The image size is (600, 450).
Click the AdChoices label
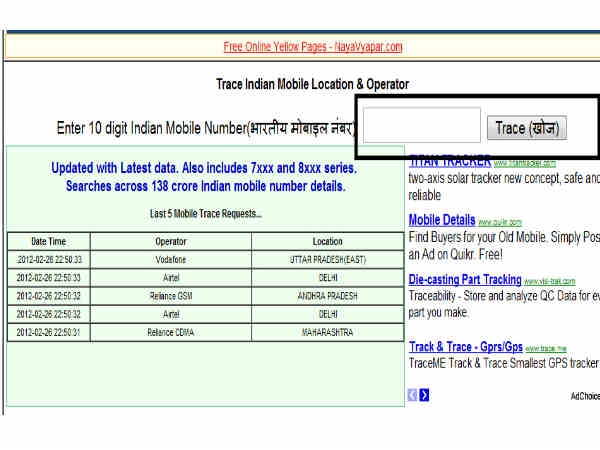coord(585,396)
